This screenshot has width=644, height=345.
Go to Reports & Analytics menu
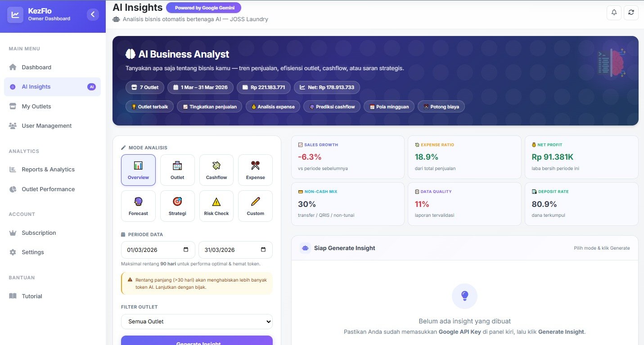pos(48,170)
